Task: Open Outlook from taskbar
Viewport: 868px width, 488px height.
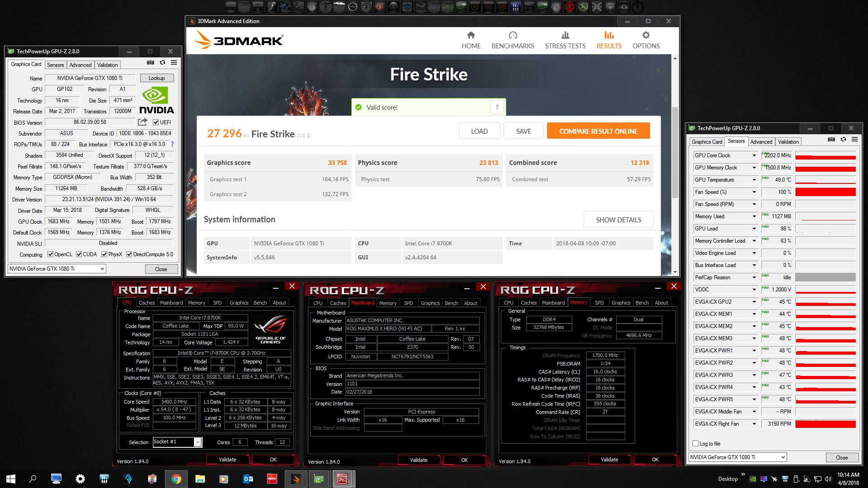Action: [x=248, y=479]
